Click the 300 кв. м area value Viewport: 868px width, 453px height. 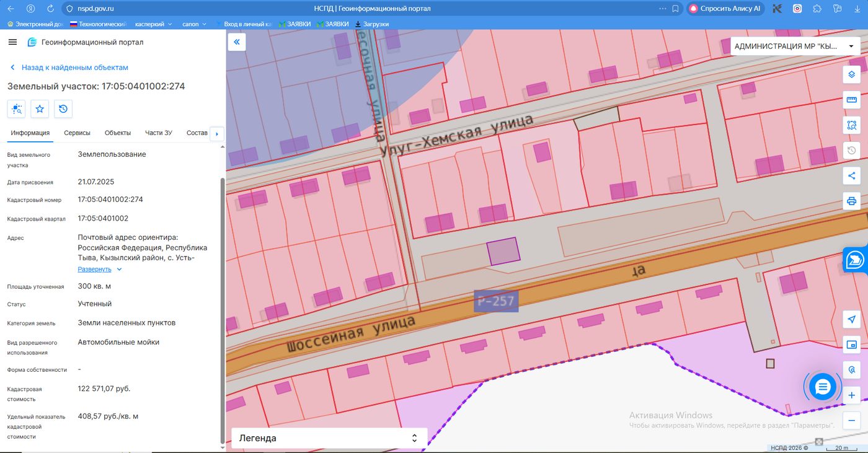(x=94, y=286)
